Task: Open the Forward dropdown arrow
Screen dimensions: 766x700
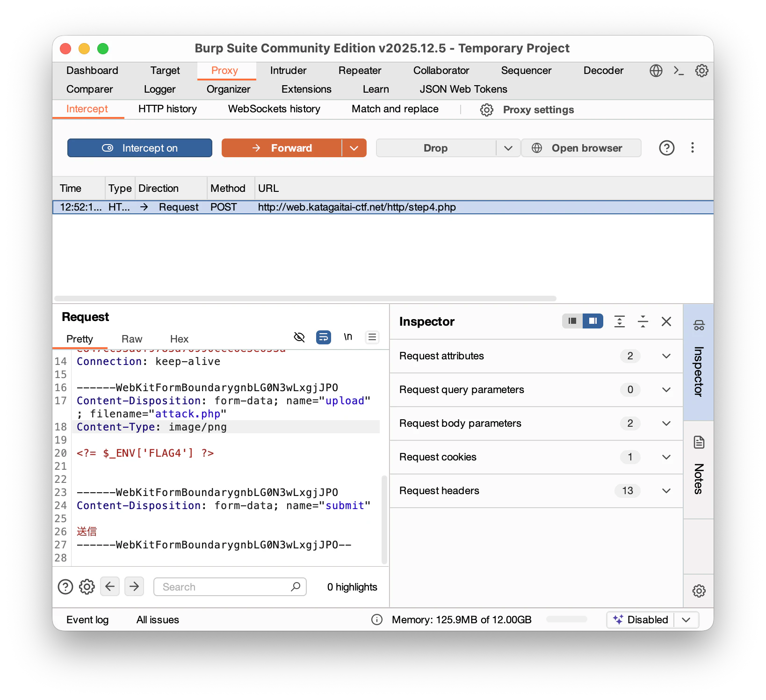Action: (x=354, y=148)
